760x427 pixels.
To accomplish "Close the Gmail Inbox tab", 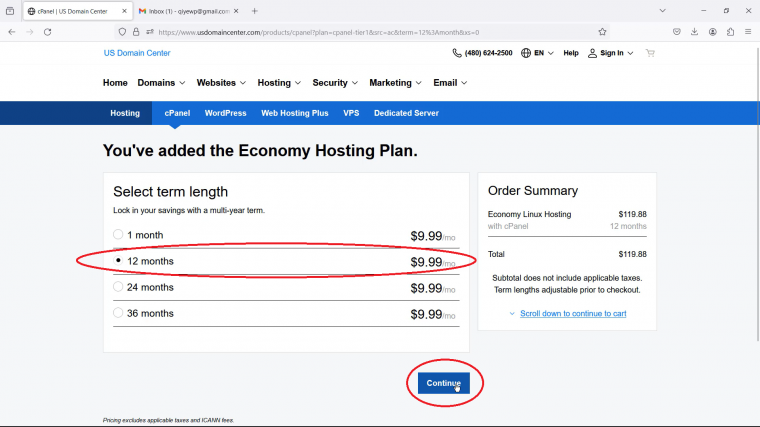I will pyautogui.click(x=236, y=11).
